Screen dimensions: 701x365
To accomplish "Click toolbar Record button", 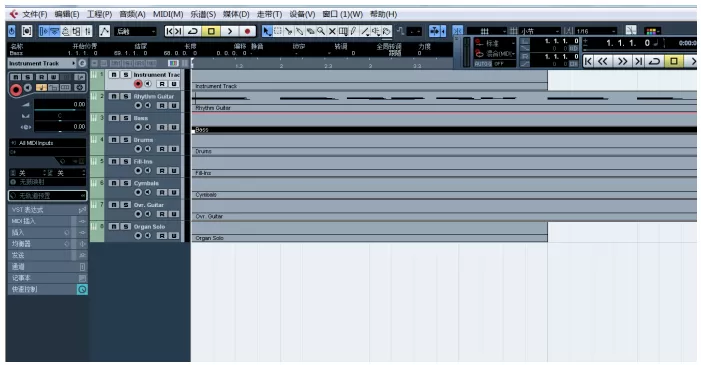I will pyautogui.click(x=247, y=31).
